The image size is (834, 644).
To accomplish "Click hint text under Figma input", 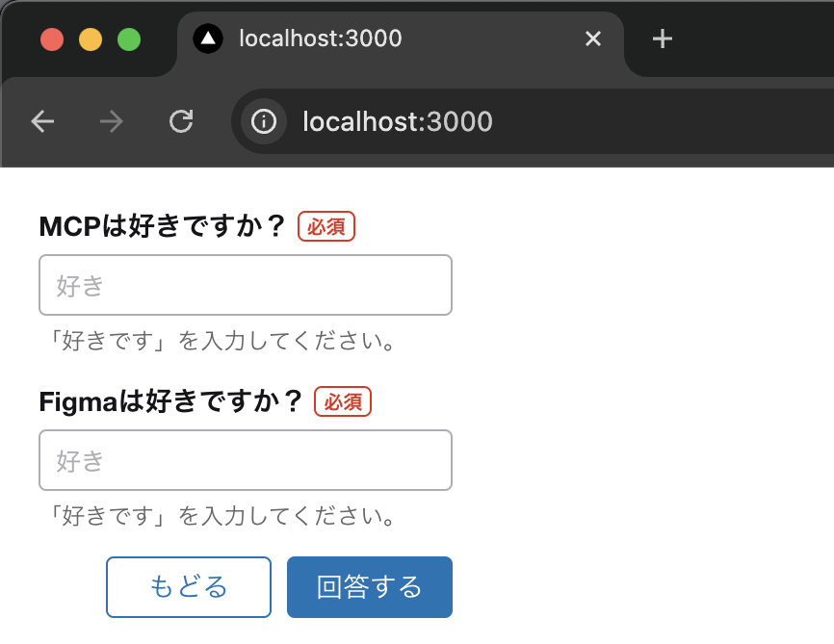I will (221, 516).
